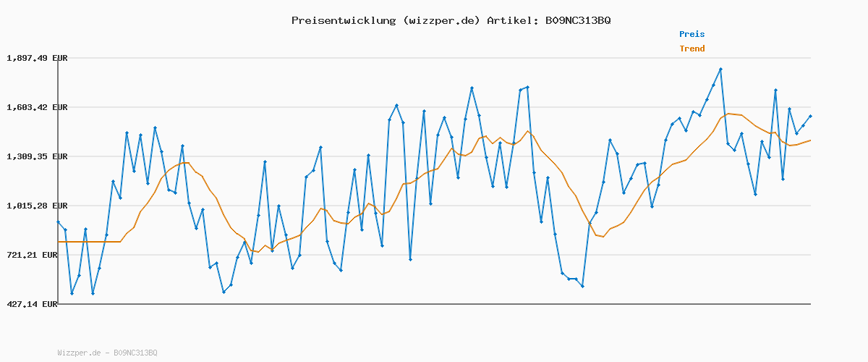Select the 1,309.35 EUR axis label
Screen dimensions: 868x362
point(37,156)
